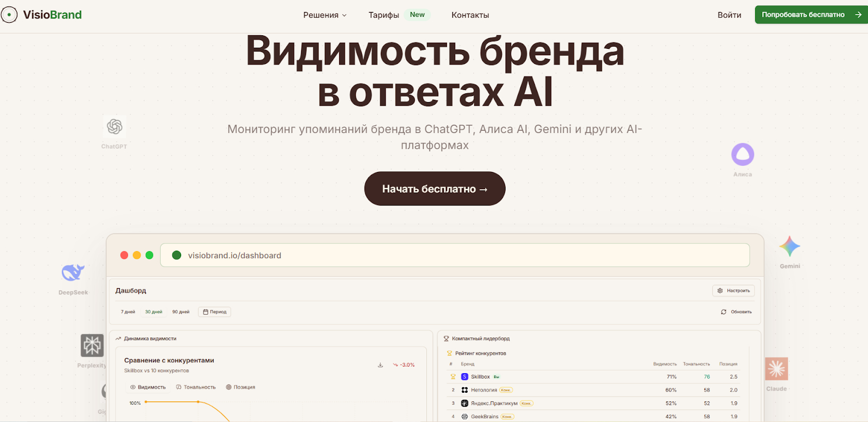
Task: Click the Бренд column header
Action: pos(468,364)
